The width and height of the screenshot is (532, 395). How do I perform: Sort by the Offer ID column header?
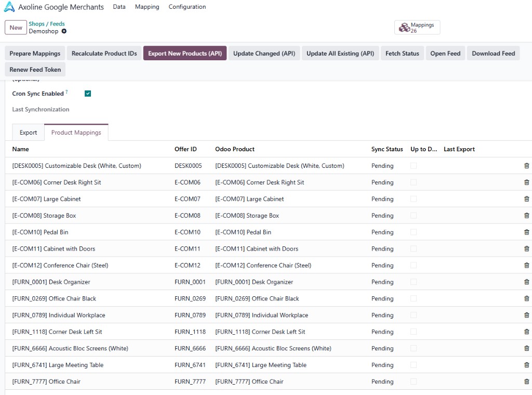pos(185,149)
